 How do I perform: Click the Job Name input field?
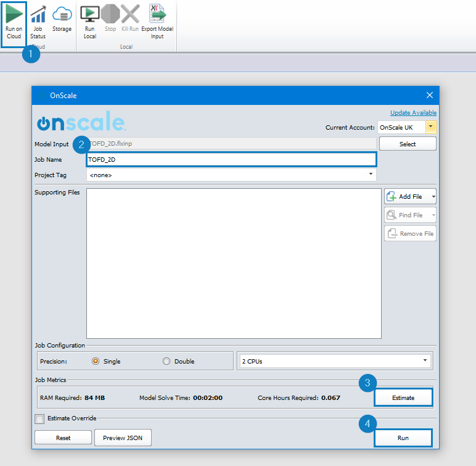[231, 159]
